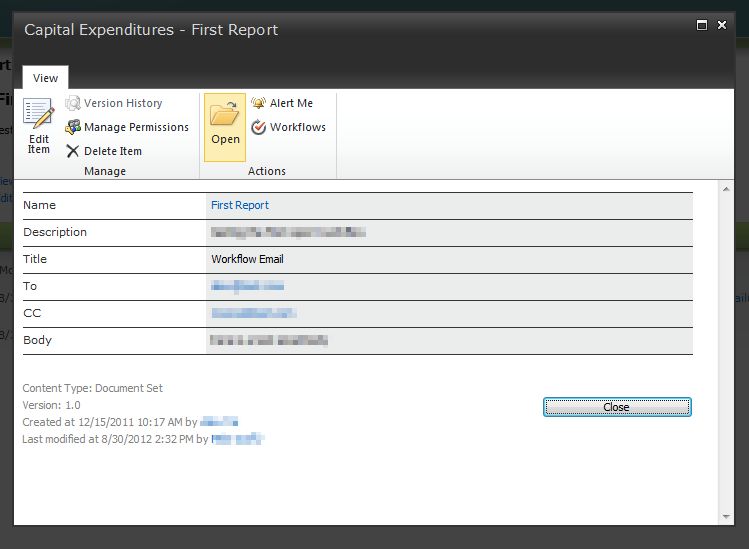Screen dimensions: 749x549
Task: Open Workflows for this item
Action: (x=289, y=127)
